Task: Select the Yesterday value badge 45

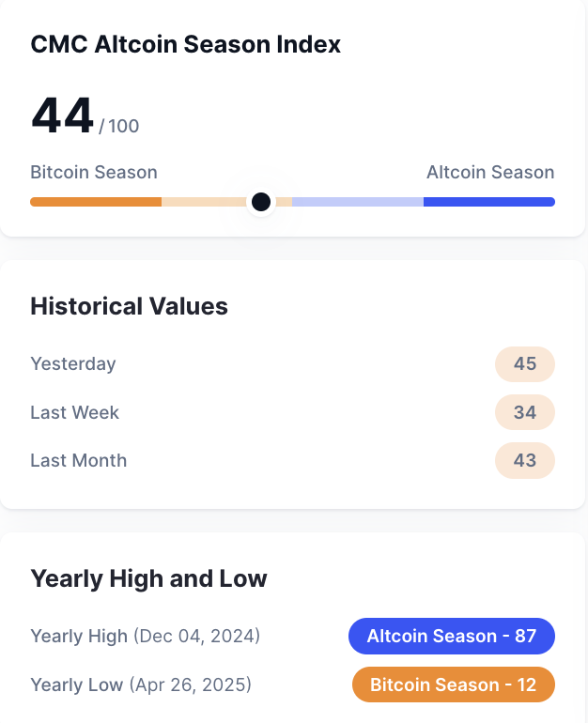Action: coord(525,363)
